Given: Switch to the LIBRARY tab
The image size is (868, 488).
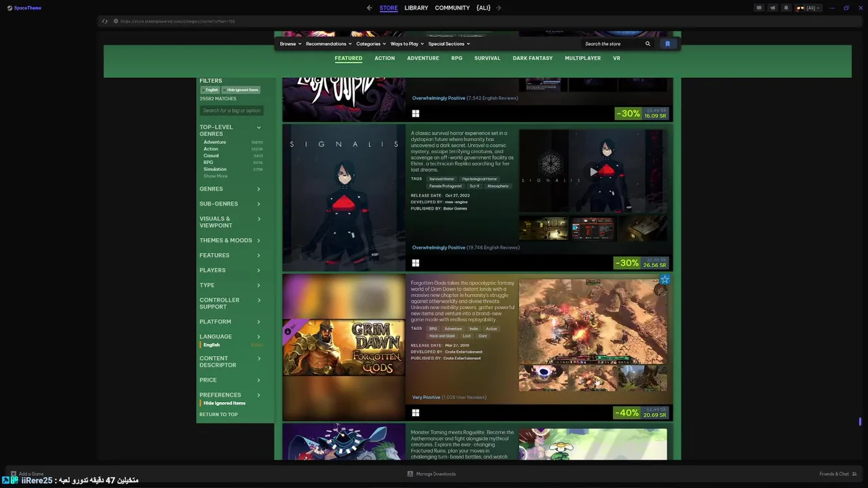Looking at the screenshot, I should point(416,8).
